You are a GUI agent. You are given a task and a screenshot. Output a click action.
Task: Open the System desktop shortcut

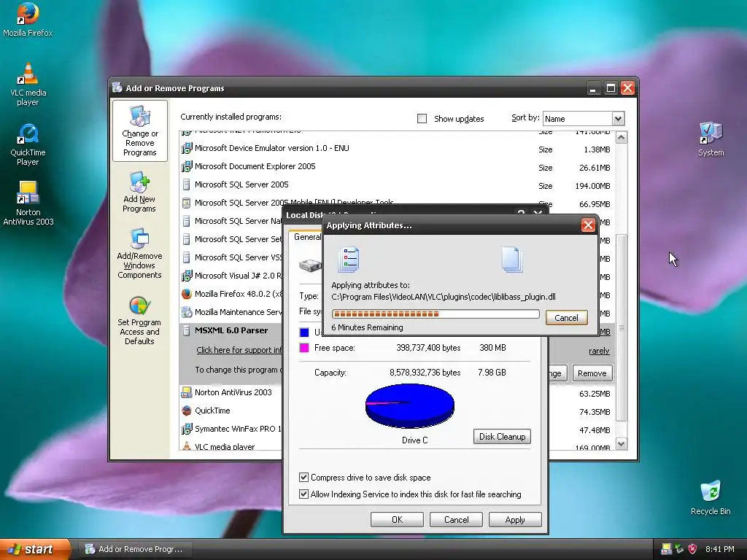tap(711, 139)
